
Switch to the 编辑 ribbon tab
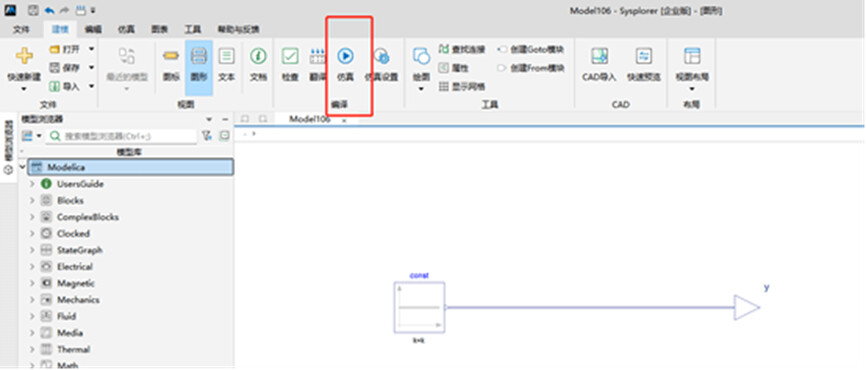(93, 29)
